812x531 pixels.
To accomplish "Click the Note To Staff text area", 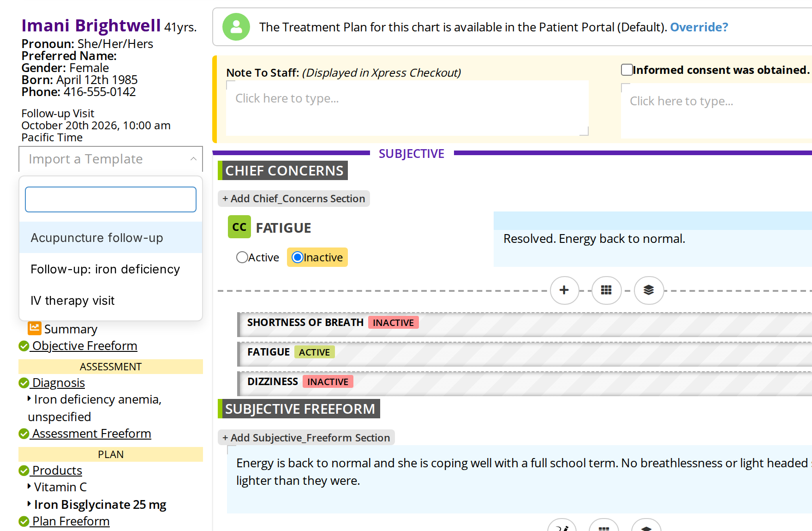I will click(407, 108).
